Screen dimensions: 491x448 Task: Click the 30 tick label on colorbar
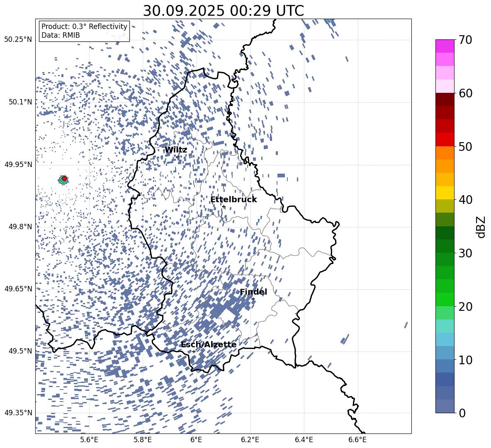(x=466, y=253)
